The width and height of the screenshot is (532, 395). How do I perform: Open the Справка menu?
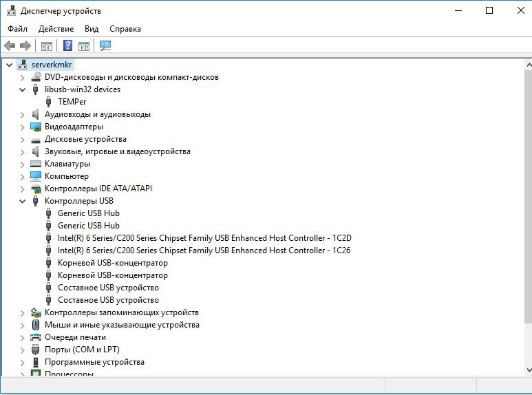pos(125,29)
